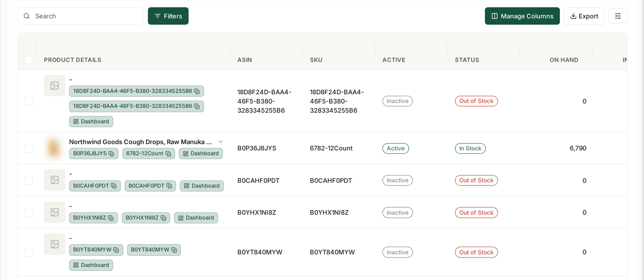Image resolution: width=644 pixels, height=280 pixels.
Task: Click the placeholder image in the B0YHX1NI8Z row
Action: point(55,212)
